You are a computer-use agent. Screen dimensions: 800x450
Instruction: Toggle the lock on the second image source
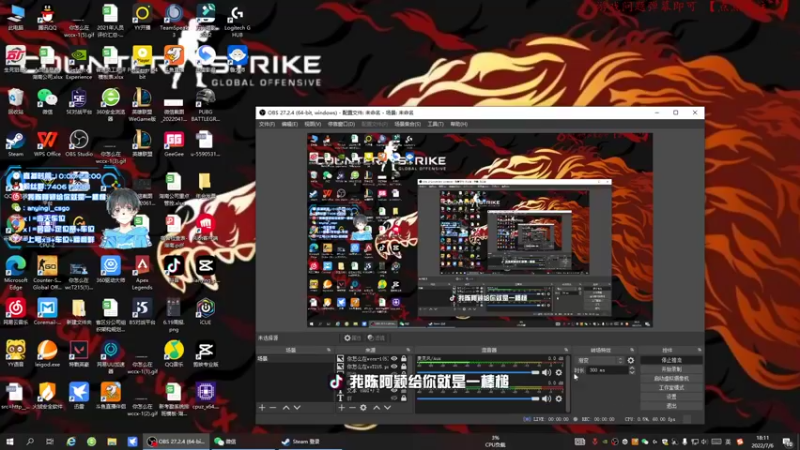click(x=404, y=366)
